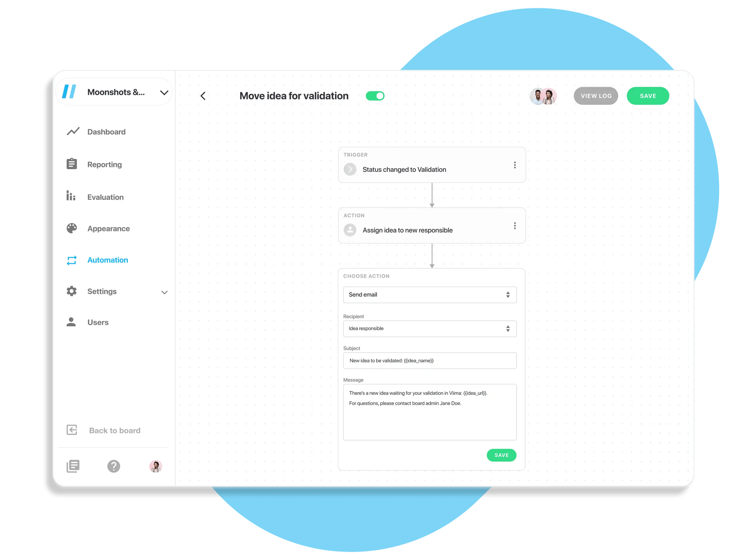The image size is (747, 560).
Task: Select the Recipient dropdown field
Action: point(428,328)
